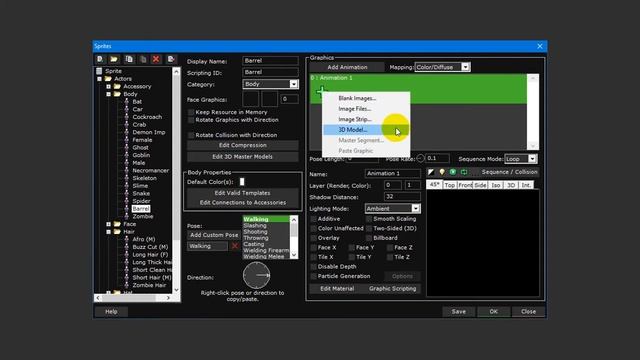Click the Edit Compression button
Viewport: 640px width, 360px height.
(x=242, y=145)
